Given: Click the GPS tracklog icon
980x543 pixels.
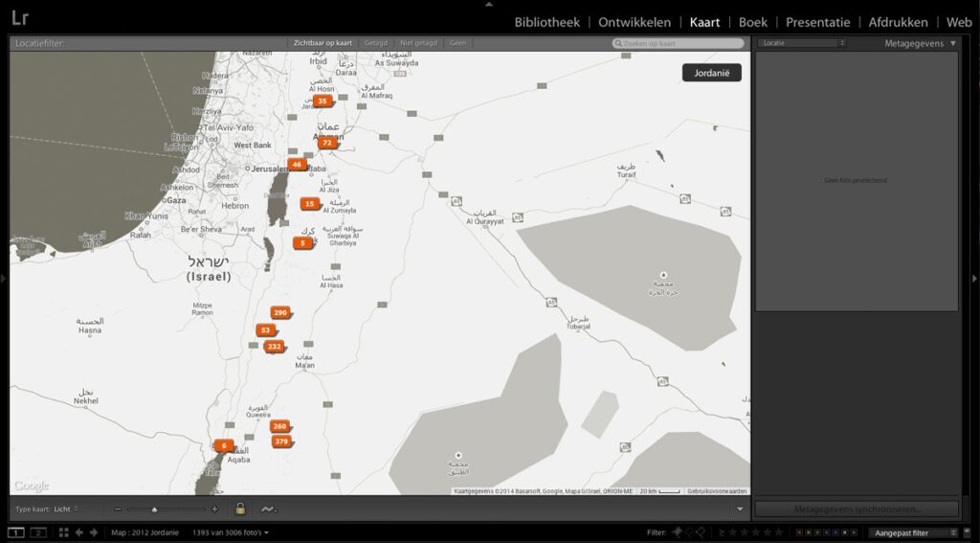Looking at the screenshot, I should [x=269, y=509].
